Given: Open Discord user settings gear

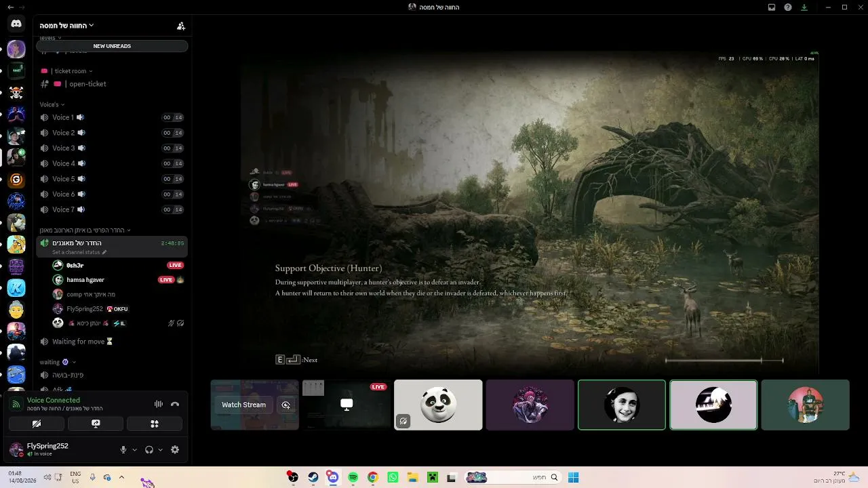Looking at the screenshot, I should (175, 449).
